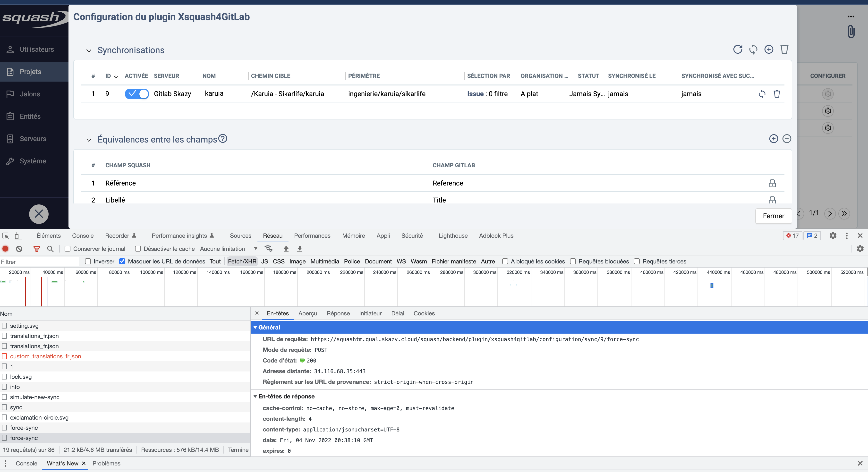This screenshot has width=868, height=472.
Task: Enable Conserver le journal checkbox
Action: (68, 249)
